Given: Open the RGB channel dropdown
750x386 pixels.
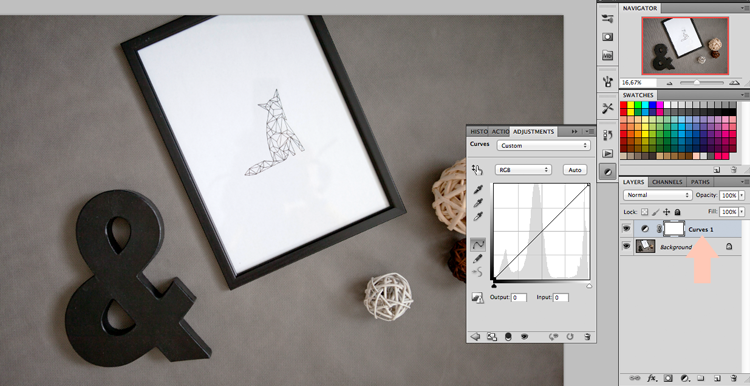Looking at the screenshot, I should point(523,170).
